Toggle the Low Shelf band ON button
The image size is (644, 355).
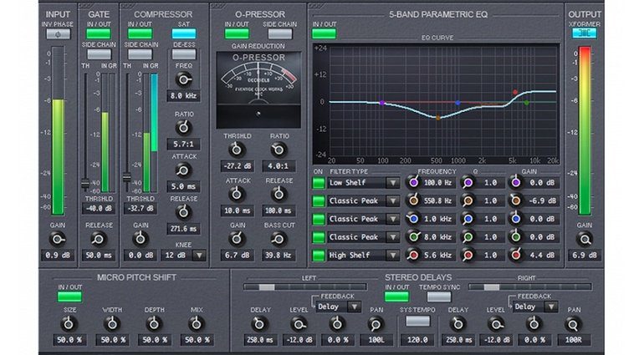[x=318, y=182]
